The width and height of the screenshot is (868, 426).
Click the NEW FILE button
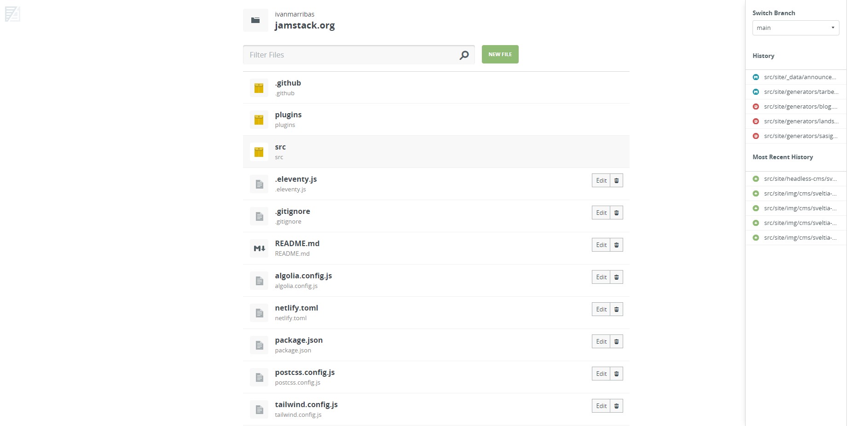pos(500,54)
